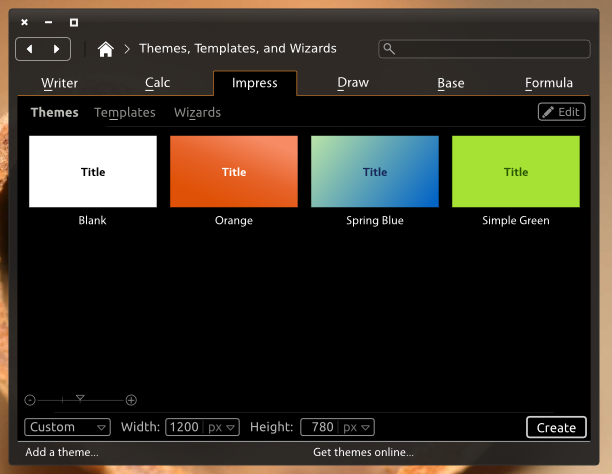Show the Templates section
The image size is (612, 474).
point(125,112)
